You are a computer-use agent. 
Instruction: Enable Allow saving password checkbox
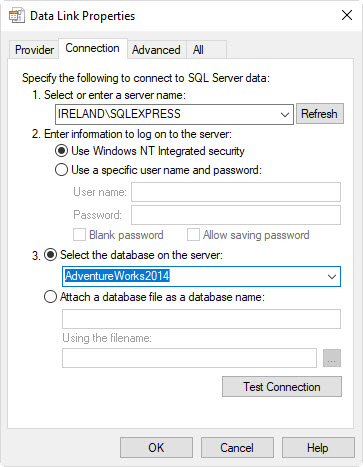[193, 235]
